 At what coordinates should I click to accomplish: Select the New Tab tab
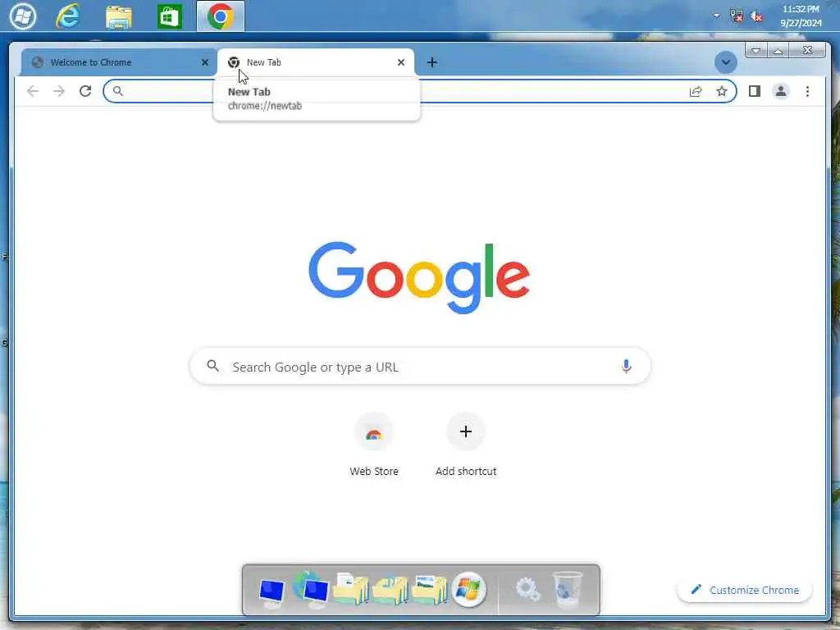[x=316, y=62]
